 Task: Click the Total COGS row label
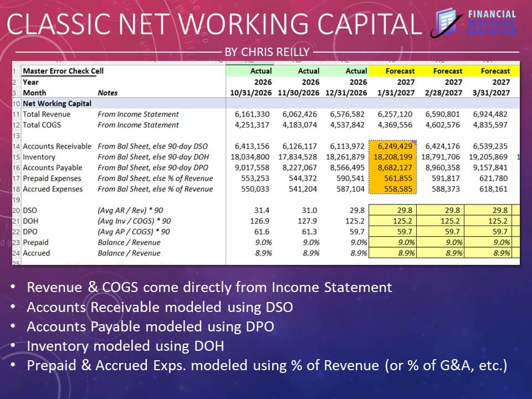42,125
